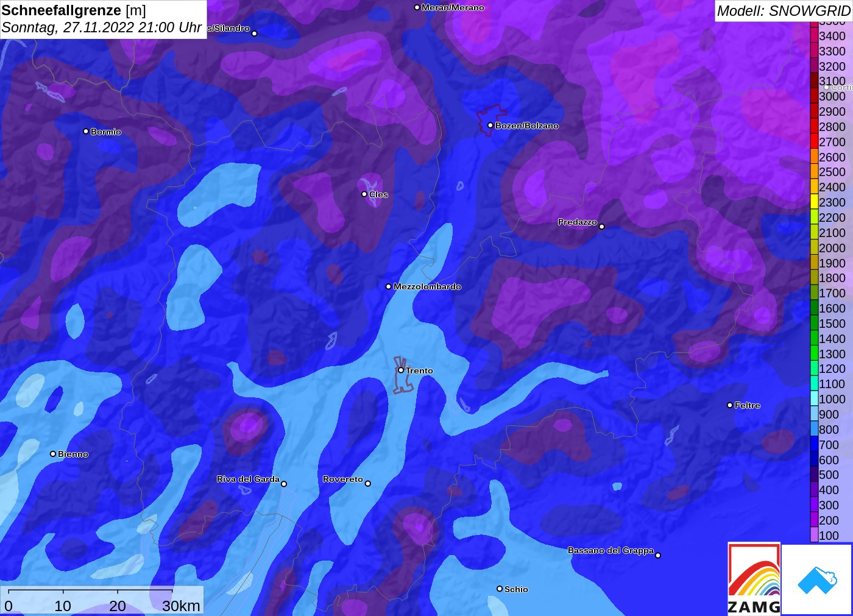
Task: Click the Meran/Merano location dot
Action: [417, 7]
